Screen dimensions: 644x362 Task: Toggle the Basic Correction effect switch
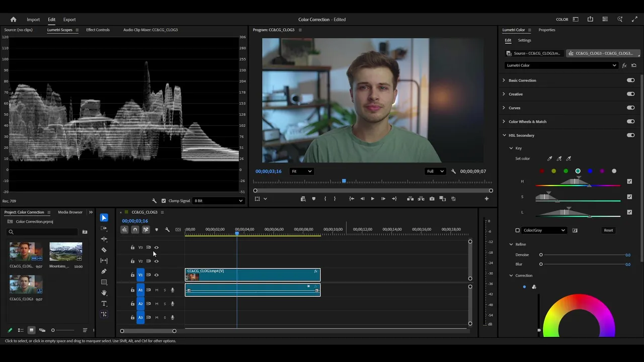[630, 80]
